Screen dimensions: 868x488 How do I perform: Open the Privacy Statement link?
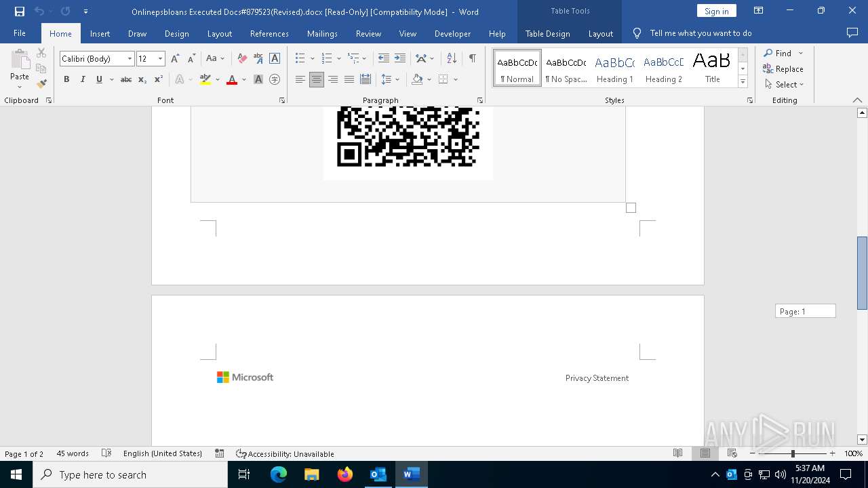[x=597, y=378]
